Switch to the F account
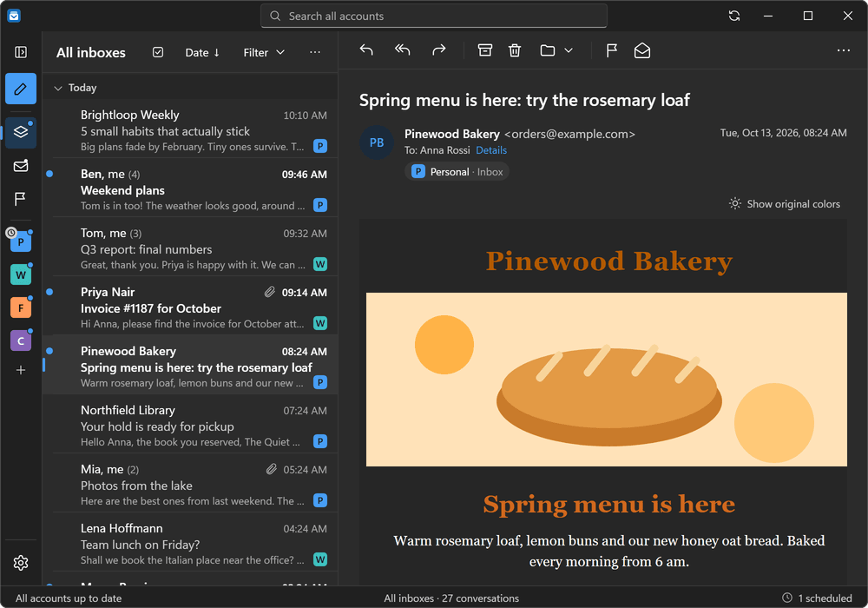The image size is (868, 608). 21,307
